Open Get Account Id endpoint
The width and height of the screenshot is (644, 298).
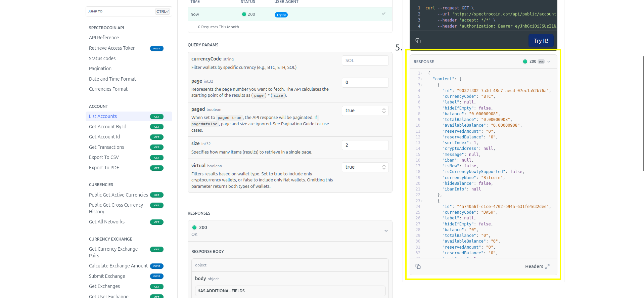click(x=104, y=137)
